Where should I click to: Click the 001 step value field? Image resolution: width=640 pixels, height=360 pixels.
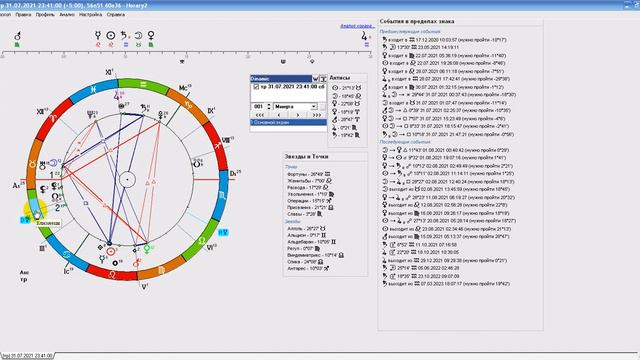point(258,107)
